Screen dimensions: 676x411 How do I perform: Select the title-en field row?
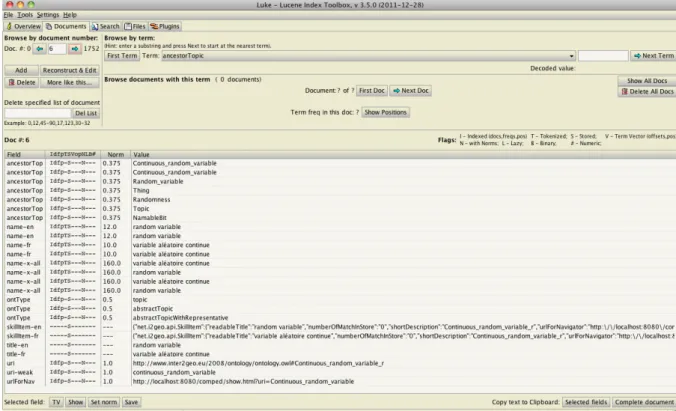340,345
